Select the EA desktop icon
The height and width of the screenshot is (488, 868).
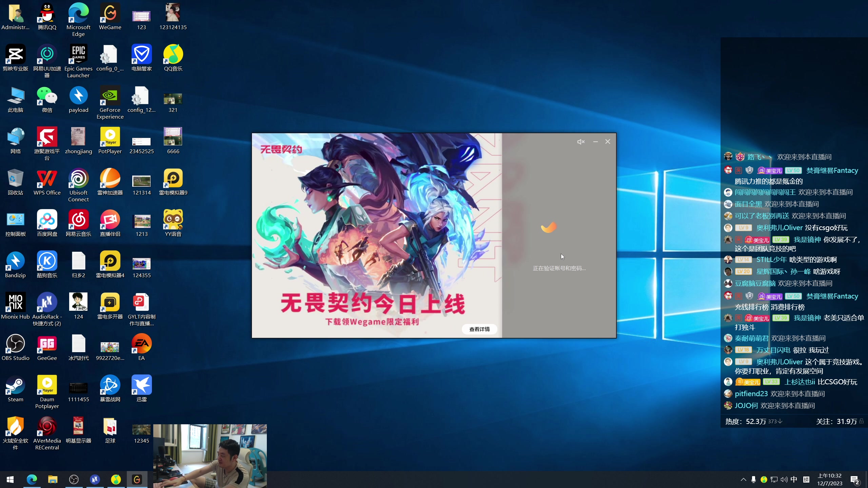141,347
